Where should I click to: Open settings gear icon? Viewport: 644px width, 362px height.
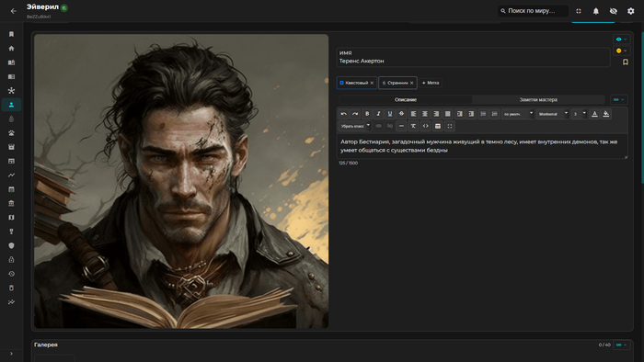tap(631, 11)
